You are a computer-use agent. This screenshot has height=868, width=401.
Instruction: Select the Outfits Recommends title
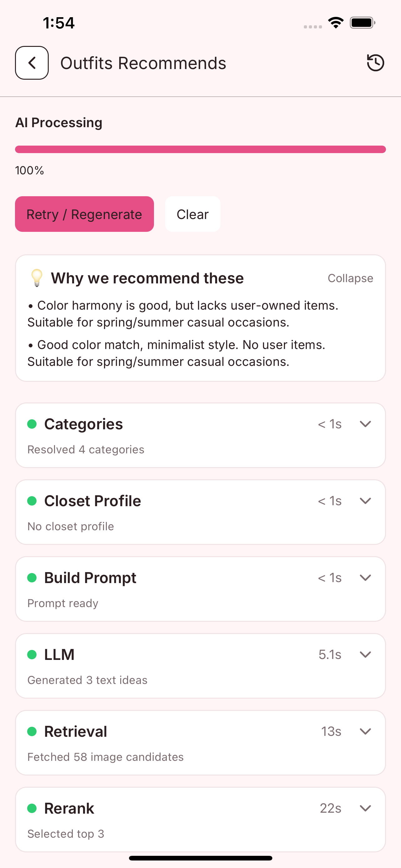click(x=143, y=63)
